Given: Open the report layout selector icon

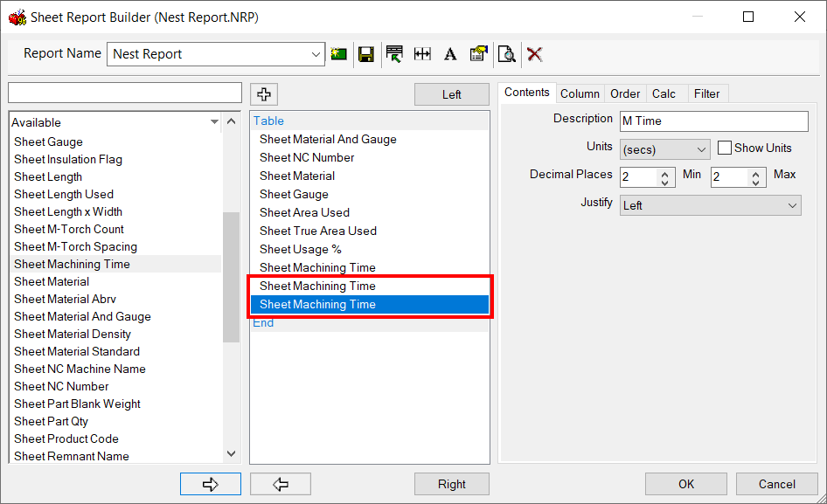Looking at the screenshot, I should [394, 53].
